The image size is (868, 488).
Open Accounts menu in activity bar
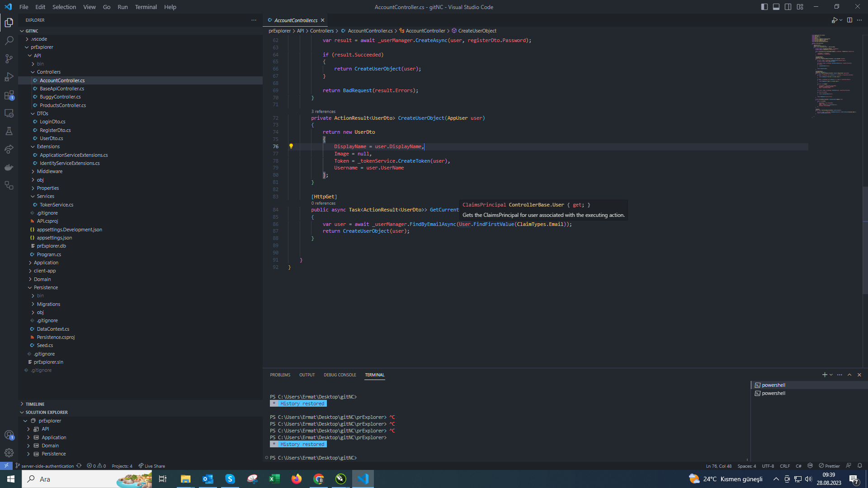coord(9,435)
